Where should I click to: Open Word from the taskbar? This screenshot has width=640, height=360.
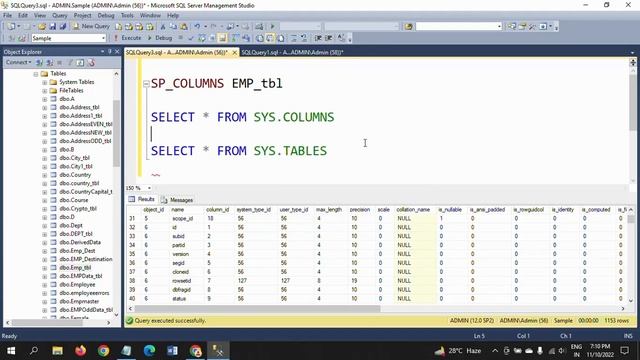click(172, 351)
